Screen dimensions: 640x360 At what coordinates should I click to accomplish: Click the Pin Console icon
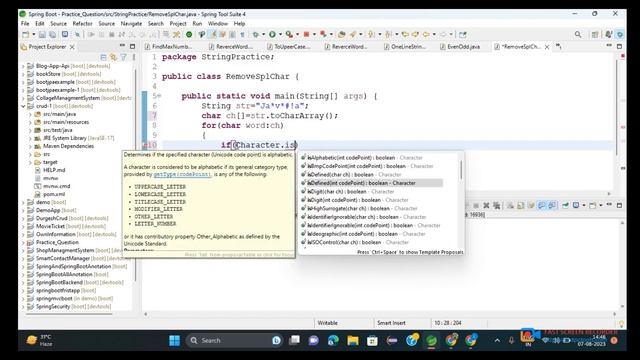coord(565,205)
